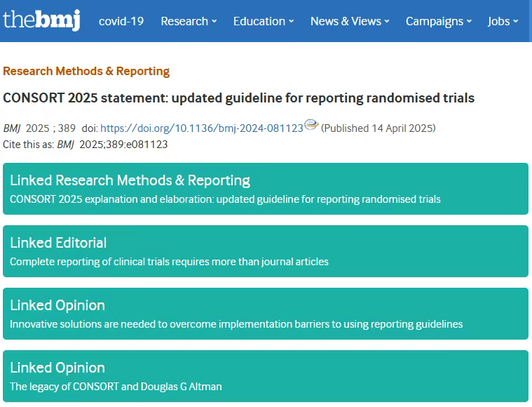Expand the Jobs dropdown chevron
532x407 pixels.
tap(516, 22)
